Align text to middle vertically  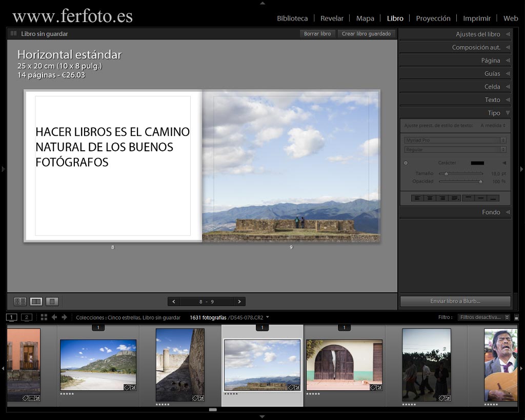[x=480, y=198]
